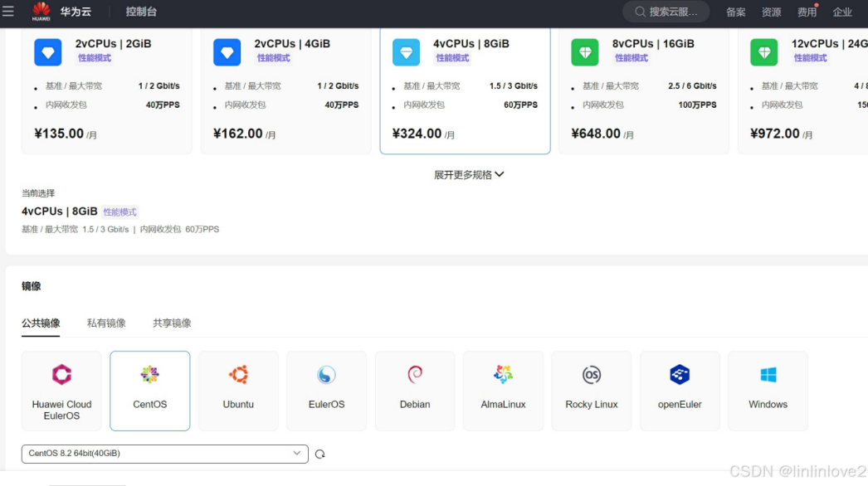This screenshot has width=868, height=486.
Task: Choose the Rocky Linux image
Action: point(591,391)
